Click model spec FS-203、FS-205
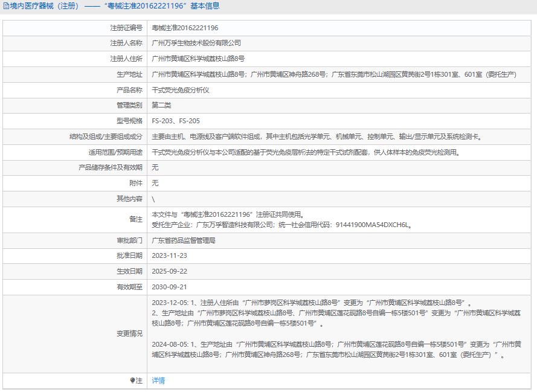Screen dimensions: 537x392 tap(176, 121)
